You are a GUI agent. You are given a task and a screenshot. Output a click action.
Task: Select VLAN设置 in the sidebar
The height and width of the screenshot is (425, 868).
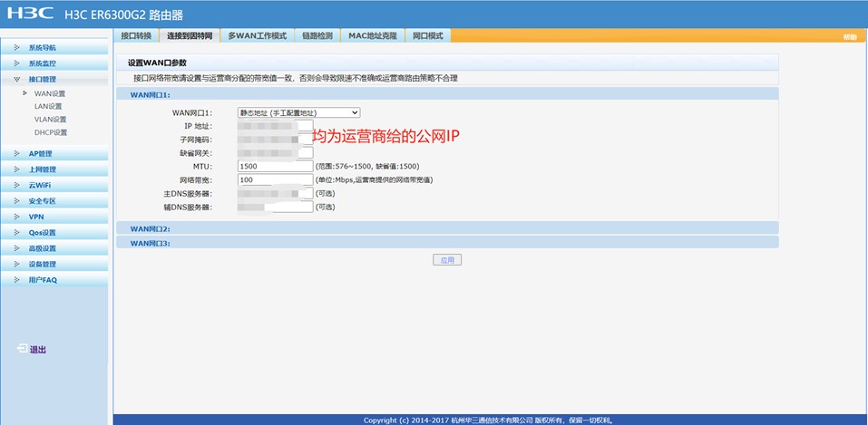[51, 120]
